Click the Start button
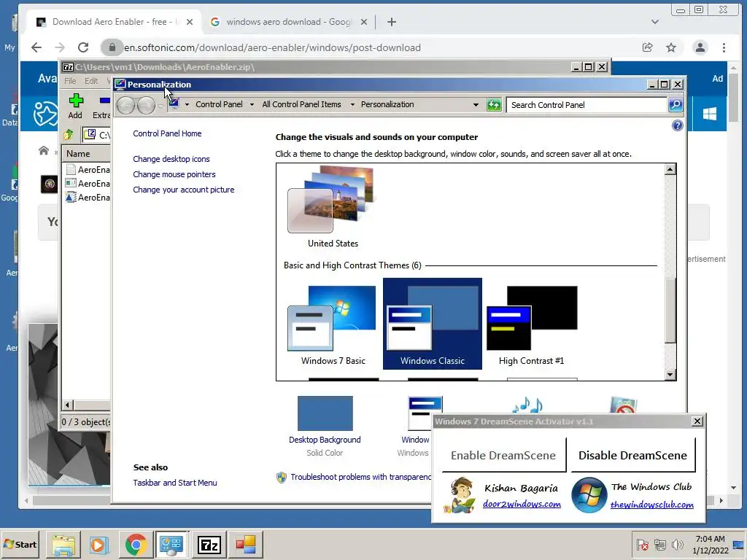Viewport: 747px width, 560px height. [x=20, y=544]
